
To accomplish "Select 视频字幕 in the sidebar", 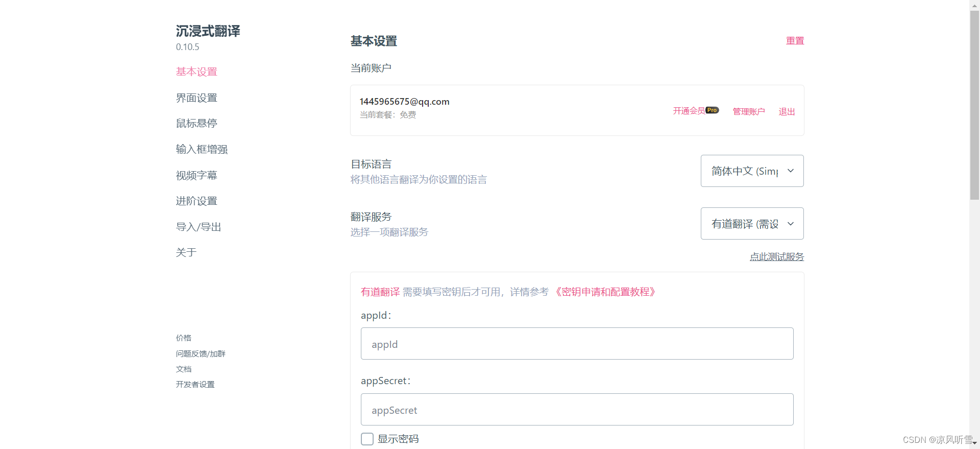I will point(197,176).
